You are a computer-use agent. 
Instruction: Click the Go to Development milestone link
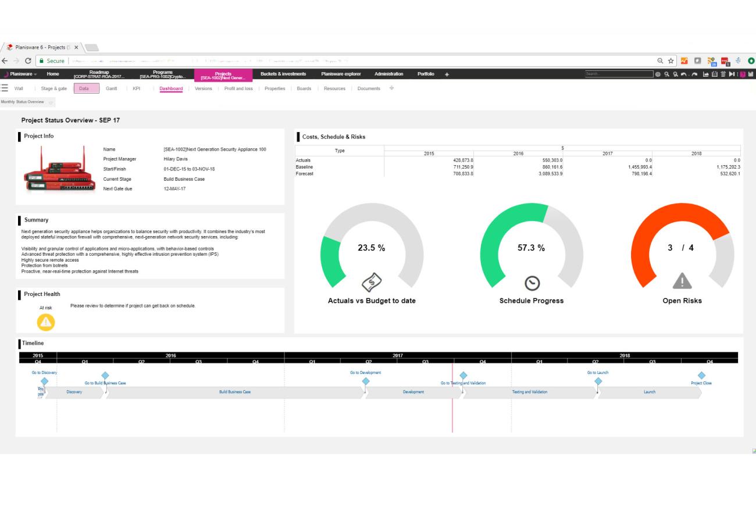point(365,372)
